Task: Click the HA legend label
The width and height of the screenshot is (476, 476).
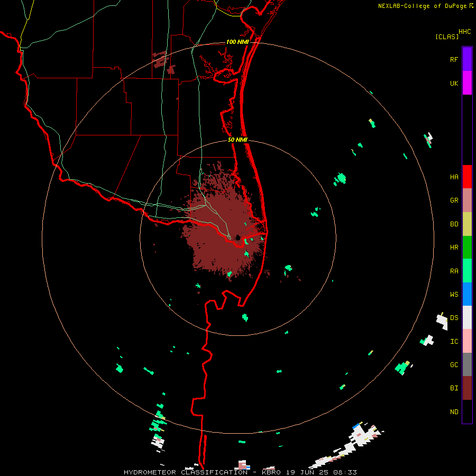Action: click(x=454, y=177)
